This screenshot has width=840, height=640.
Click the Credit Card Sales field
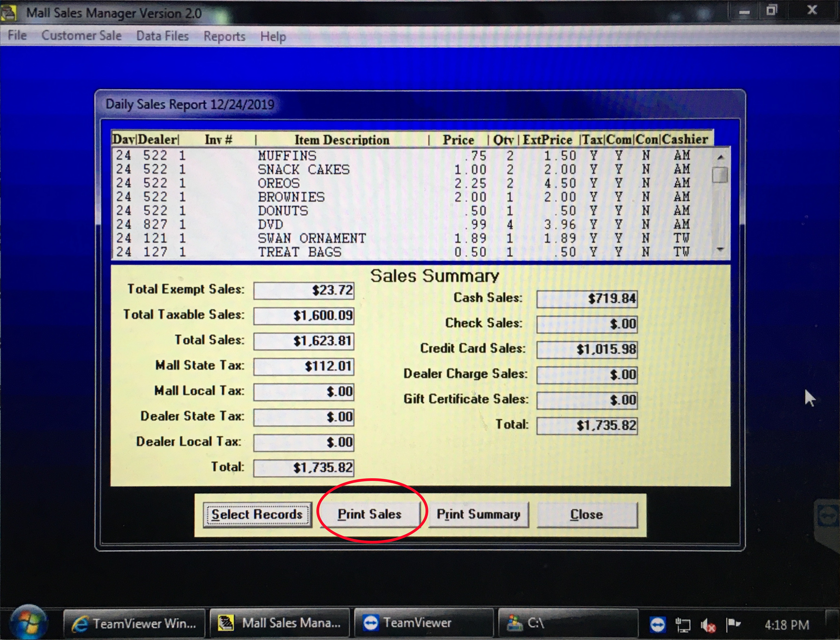tap(587, 349)
